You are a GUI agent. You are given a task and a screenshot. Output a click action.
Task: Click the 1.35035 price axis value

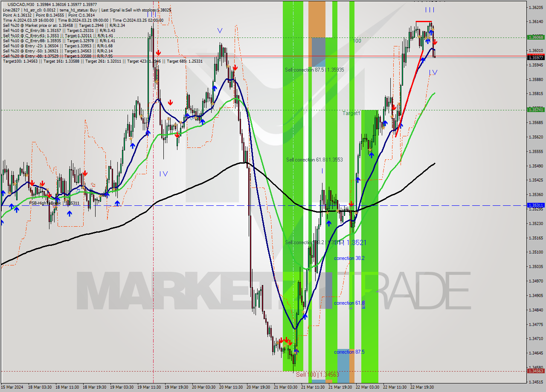[536, 267]
